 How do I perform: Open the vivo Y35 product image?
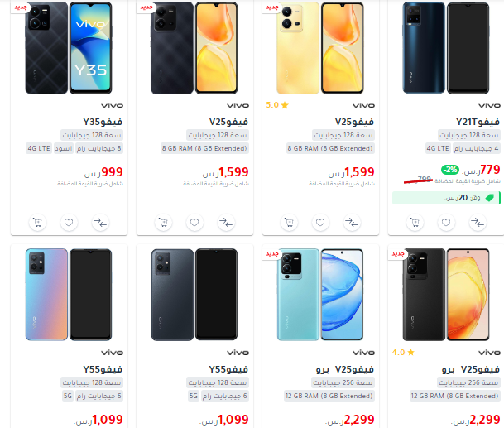(x=69, y=47)
